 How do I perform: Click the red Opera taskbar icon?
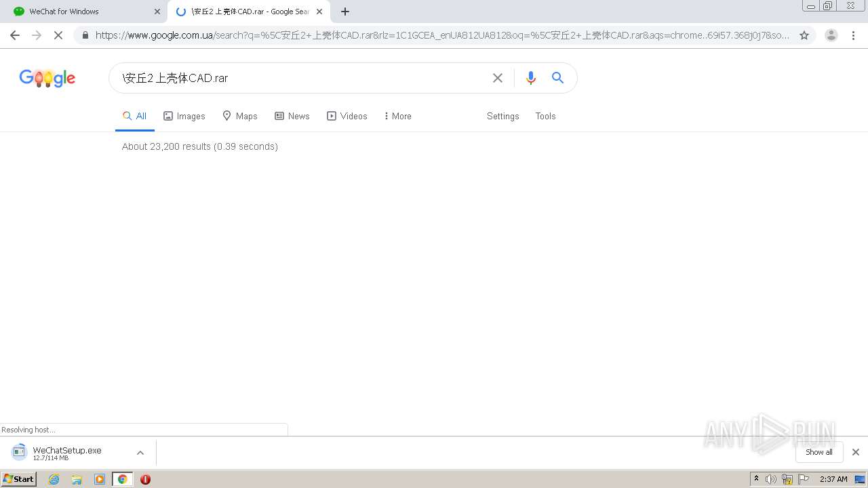145,479
